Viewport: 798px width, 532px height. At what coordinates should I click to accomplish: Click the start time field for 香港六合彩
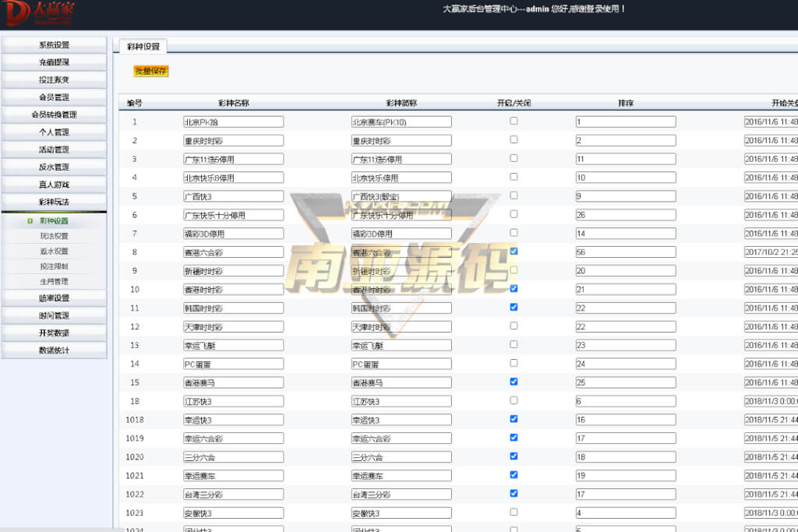[x=771, y=252]
